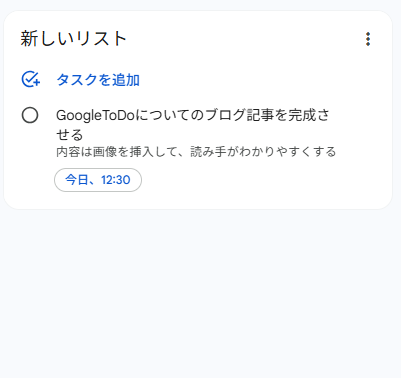Select the 新しいリスト list title
The height and width of the screenshot is (378, 401).
click(74, 39)
